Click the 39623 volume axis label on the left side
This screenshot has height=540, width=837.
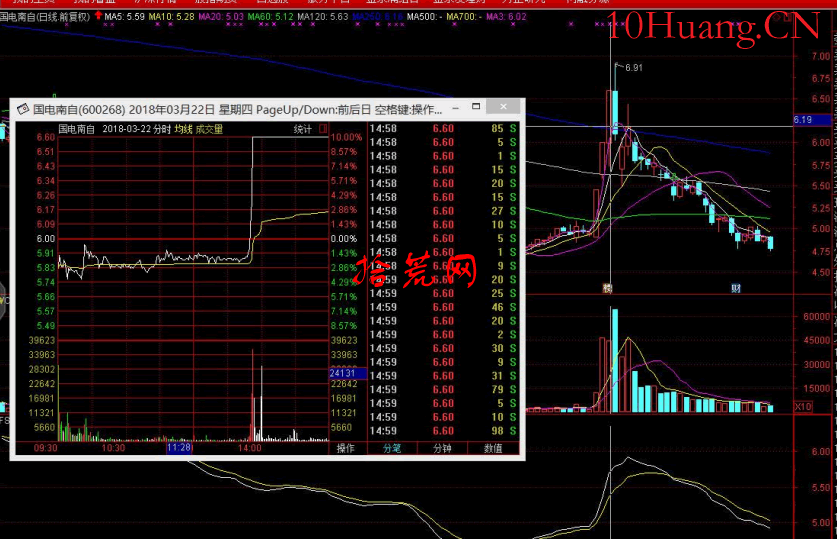coord(42,340)
